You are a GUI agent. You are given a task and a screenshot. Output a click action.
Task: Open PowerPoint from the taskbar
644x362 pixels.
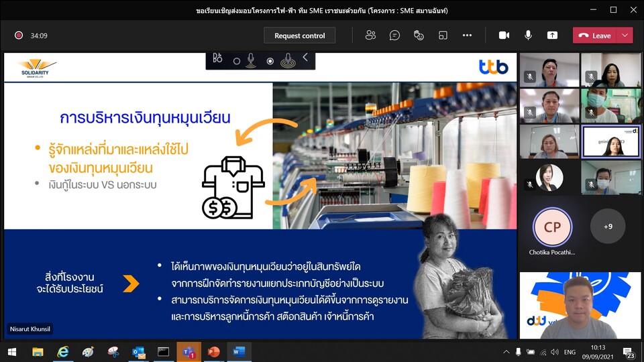click(213, 352)
